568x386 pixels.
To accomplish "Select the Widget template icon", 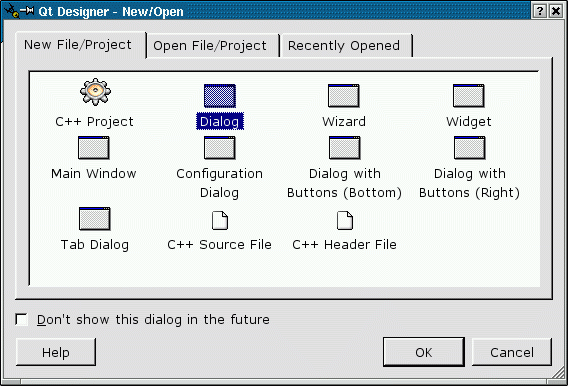I will (x=469, y=96).
